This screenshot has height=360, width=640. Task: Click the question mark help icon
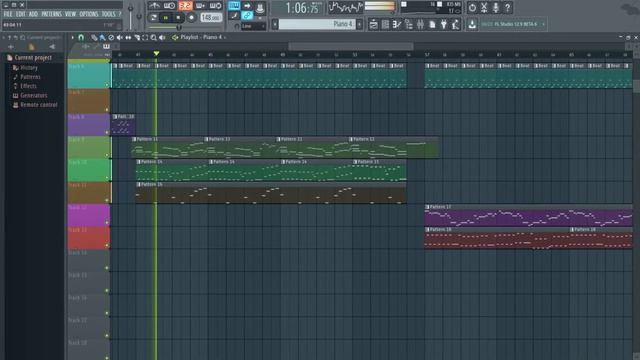507,7
